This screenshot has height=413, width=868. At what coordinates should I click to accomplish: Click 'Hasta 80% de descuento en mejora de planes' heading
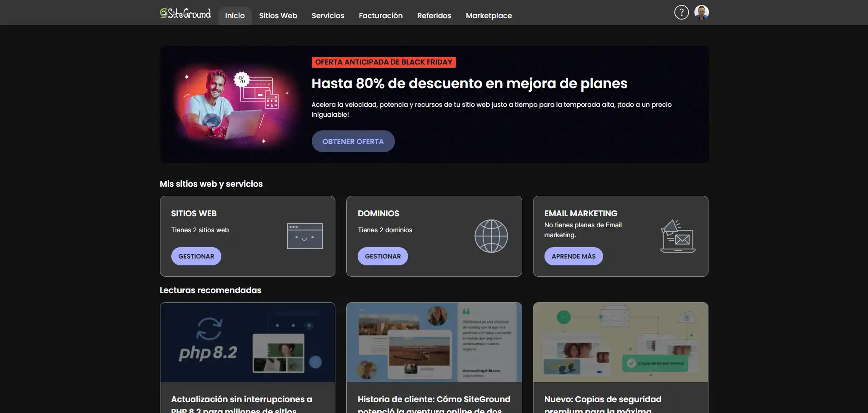469,83
